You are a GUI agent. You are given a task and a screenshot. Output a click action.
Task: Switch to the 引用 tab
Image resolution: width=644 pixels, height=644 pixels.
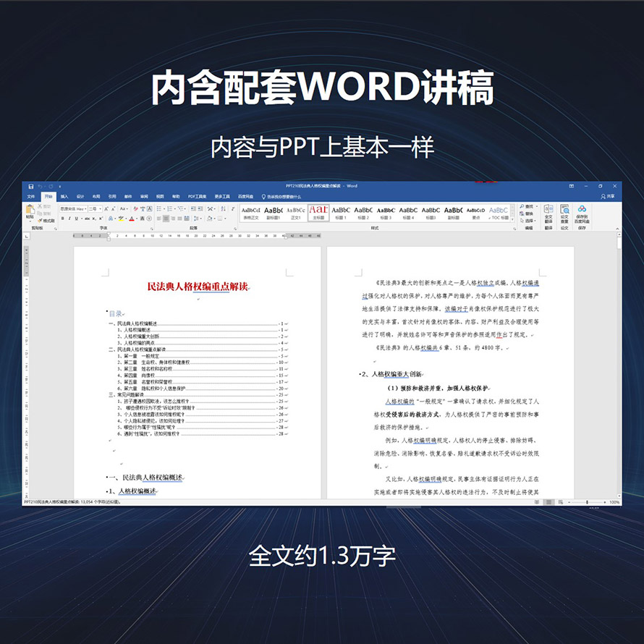click(x=112, y=196)
